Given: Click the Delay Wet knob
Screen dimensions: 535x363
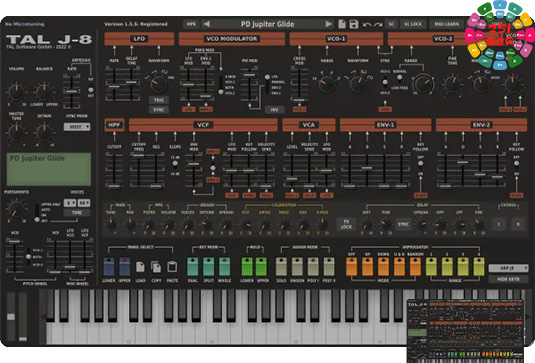Looking at the screenshot, I should tap(367, 224).
